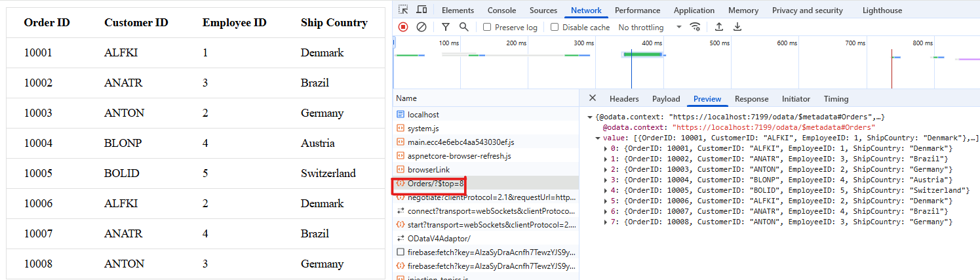Enable the Disable cache checkbox
Viewport: 980px width, 280px height.
point(555,28)
